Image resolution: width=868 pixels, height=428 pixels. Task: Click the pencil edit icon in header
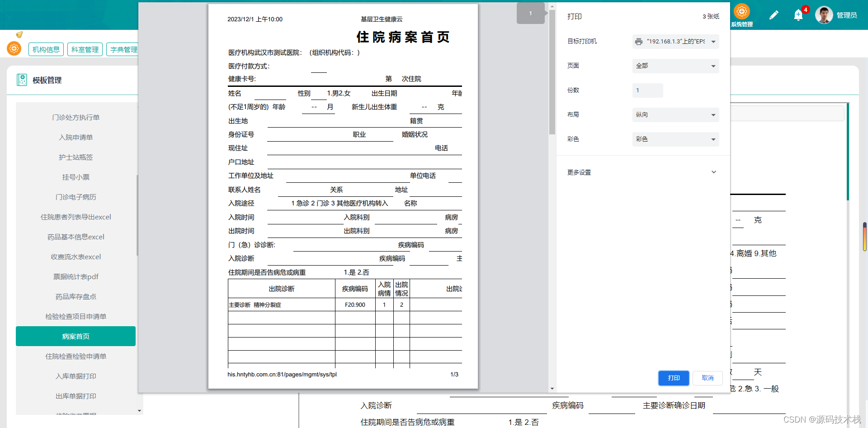(774, 15)
